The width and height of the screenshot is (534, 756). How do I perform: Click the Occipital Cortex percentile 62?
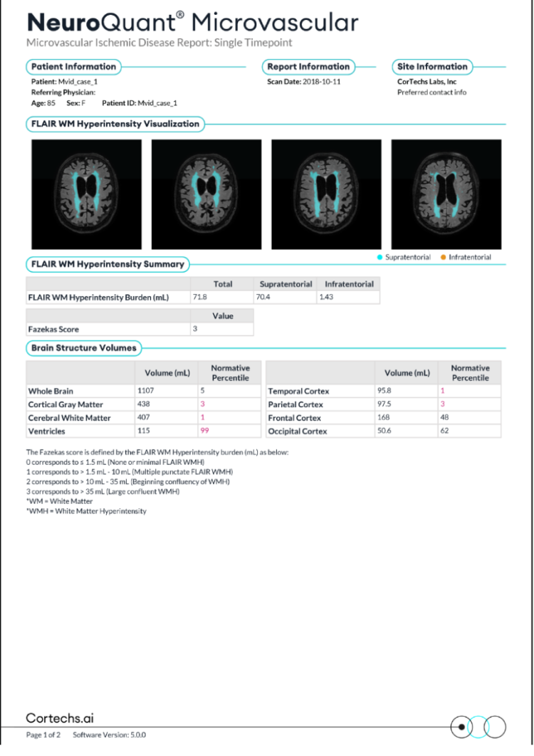click(x=444, y=431)
